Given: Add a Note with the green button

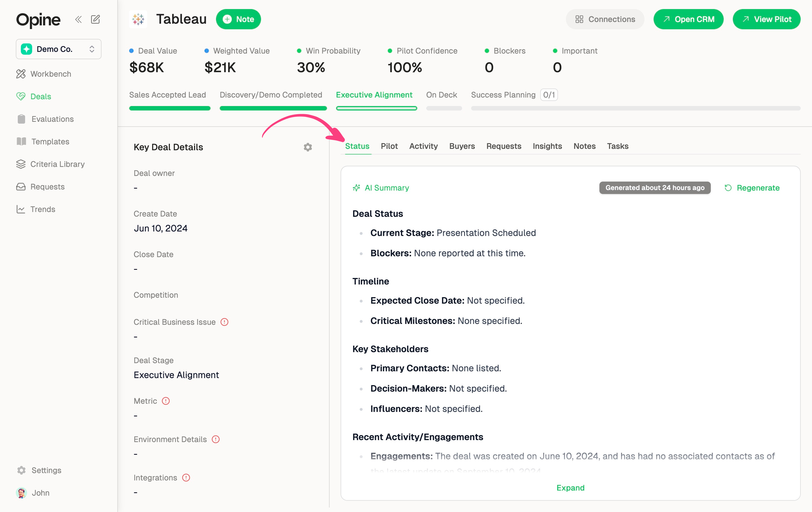Looking at the screenshot, I should [x=239, y=19].
